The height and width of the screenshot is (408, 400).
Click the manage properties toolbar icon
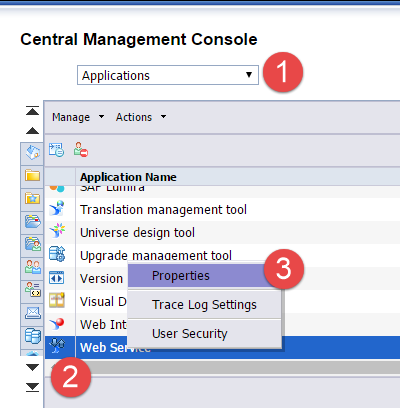[x=56, y=150]
